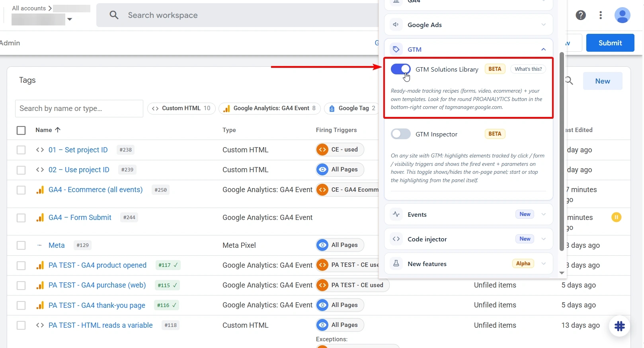Image resolution: width=644 pixels, height=348 pixels.
Task: Click the Name column sort arrow
Action: tap(58, 130)
